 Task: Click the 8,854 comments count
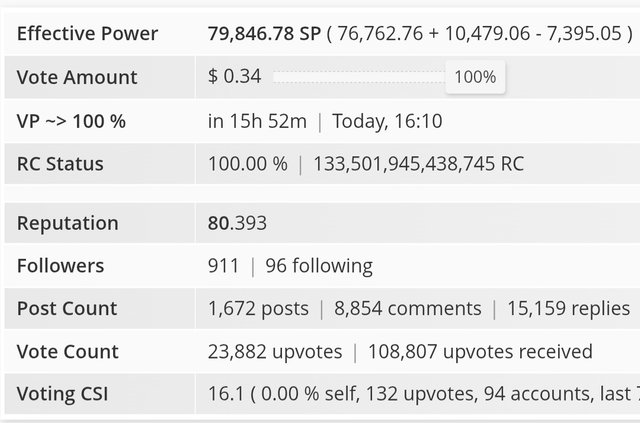point(407,309)
